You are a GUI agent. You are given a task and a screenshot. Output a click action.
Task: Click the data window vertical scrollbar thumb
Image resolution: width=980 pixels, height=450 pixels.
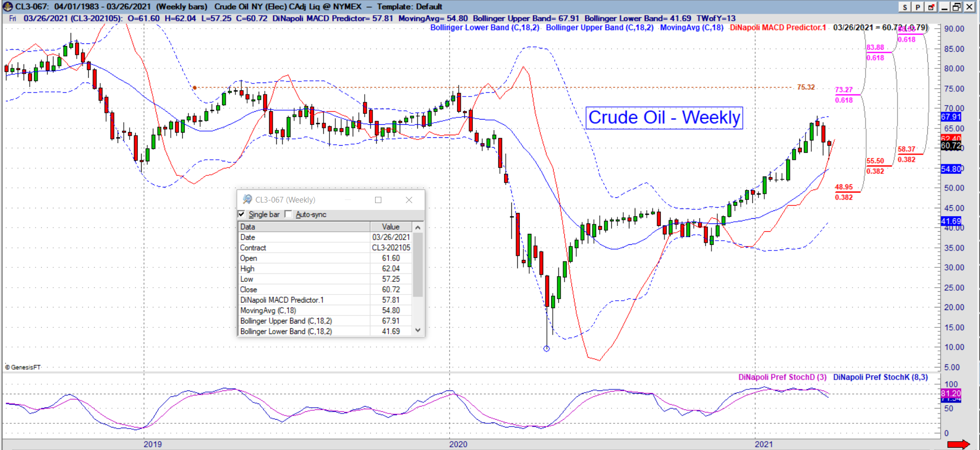[417, 264]
